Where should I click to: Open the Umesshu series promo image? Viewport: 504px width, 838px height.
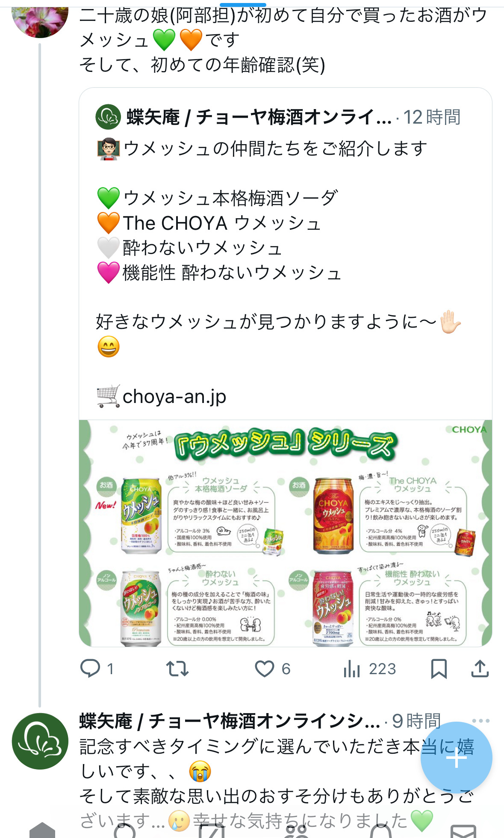tap(286, 533)
